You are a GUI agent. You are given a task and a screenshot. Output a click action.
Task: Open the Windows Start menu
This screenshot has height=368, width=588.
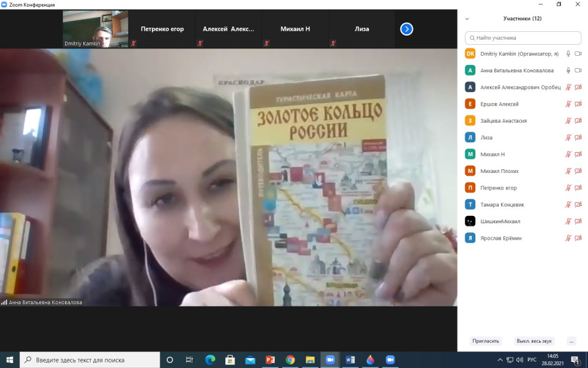pos(10,360)
